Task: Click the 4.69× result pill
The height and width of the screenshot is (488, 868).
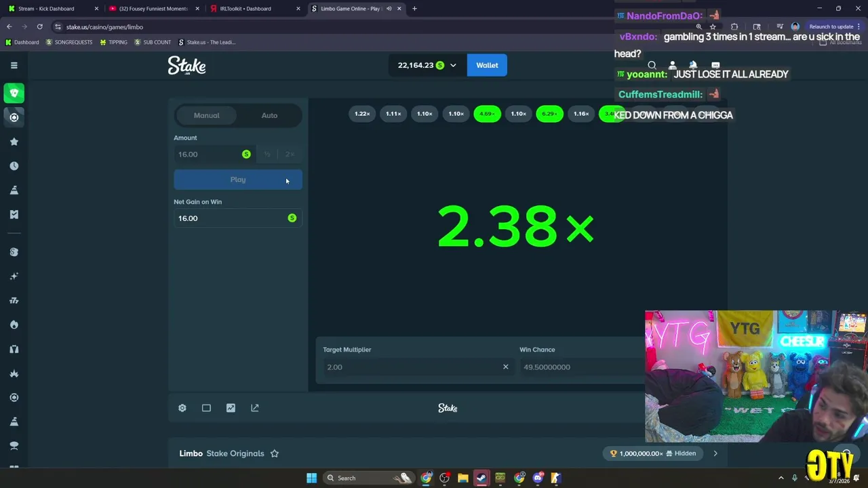Action: click(x=487, y=114)
